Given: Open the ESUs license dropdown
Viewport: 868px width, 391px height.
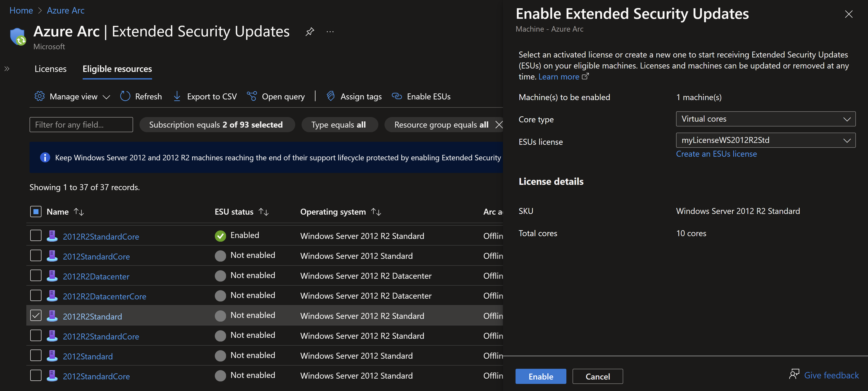Looking at the screenshot, I should 766,140.
